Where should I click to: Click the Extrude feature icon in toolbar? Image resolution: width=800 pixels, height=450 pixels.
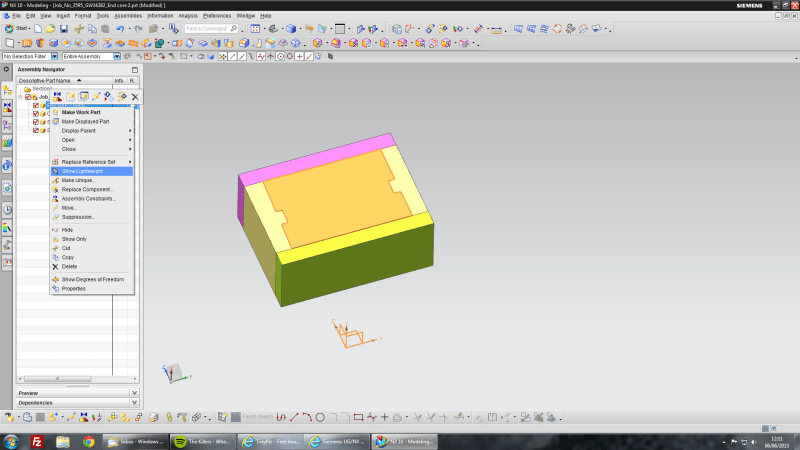point(27,43)
